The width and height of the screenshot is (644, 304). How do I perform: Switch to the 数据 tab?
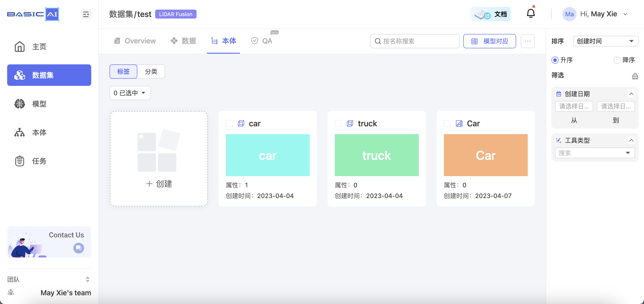tap(183, 41)
